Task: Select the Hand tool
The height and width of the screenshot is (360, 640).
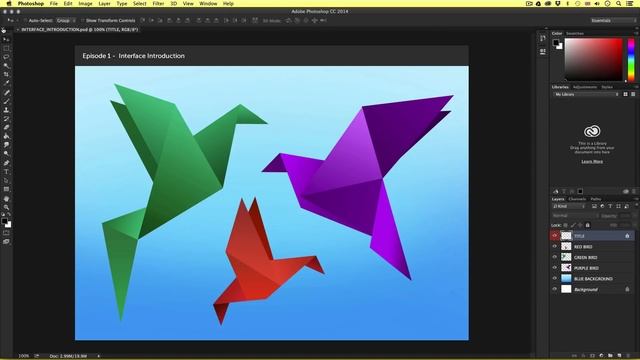Action: pos(6,199)
